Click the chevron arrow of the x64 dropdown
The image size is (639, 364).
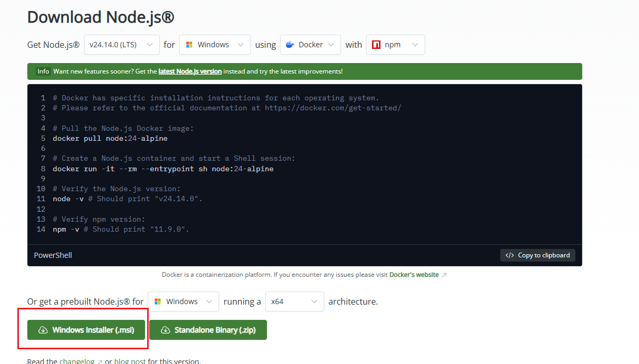[x=314, y=301]
